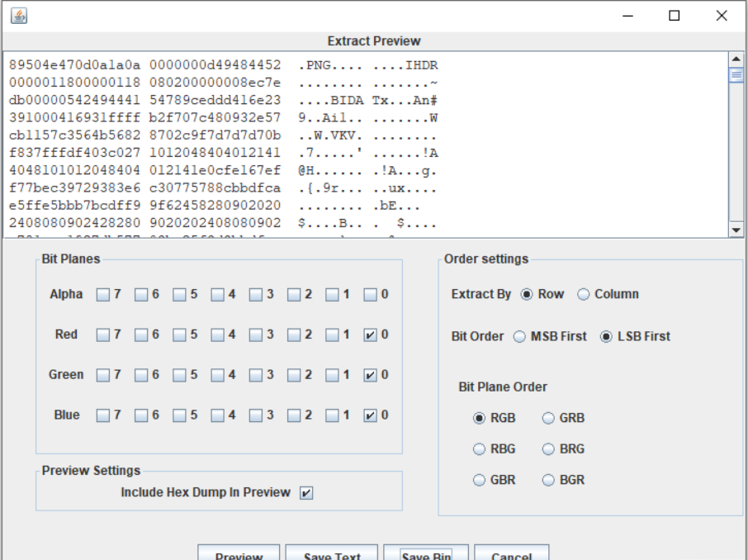Uncheck Red bit plane 0

370,335
